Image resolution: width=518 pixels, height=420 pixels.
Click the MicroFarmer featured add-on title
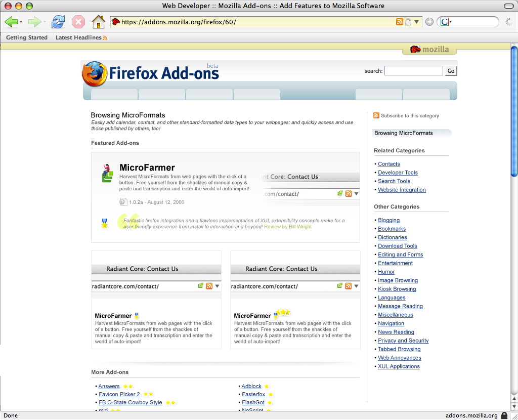point(147,167)
